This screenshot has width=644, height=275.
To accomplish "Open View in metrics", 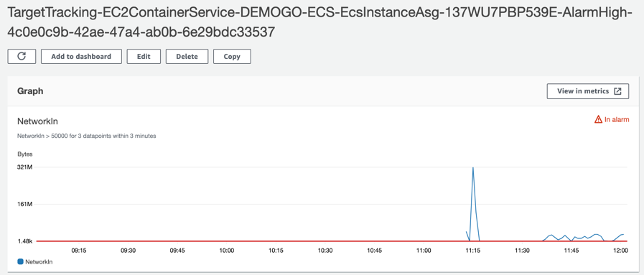I will tap(588, 91).
